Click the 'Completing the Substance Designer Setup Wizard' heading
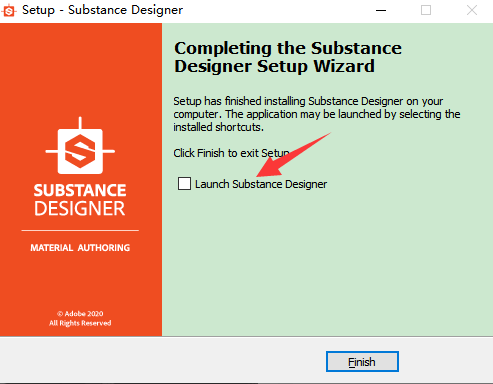493x384 pixels. click(x=288, y=57)
